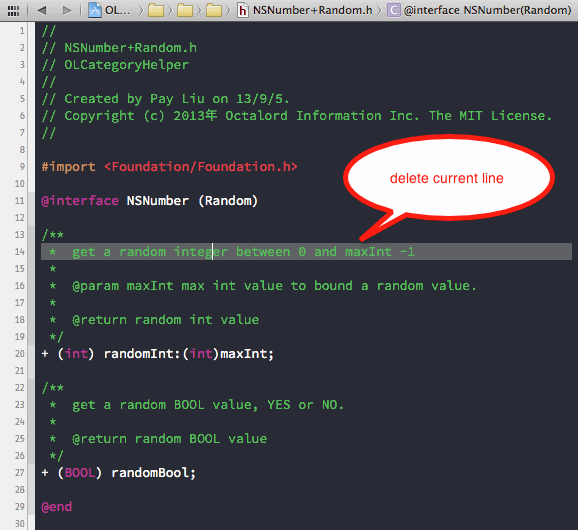Click the '@end' keyword
Image resolution: width=578 pixels, height=530 pixels.
(57, 507)
